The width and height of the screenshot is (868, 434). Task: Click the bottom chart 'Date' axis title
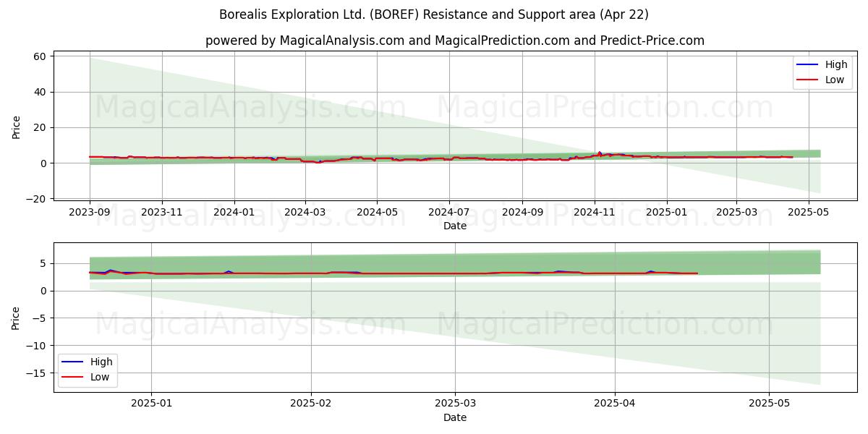[x=455, y=417]
